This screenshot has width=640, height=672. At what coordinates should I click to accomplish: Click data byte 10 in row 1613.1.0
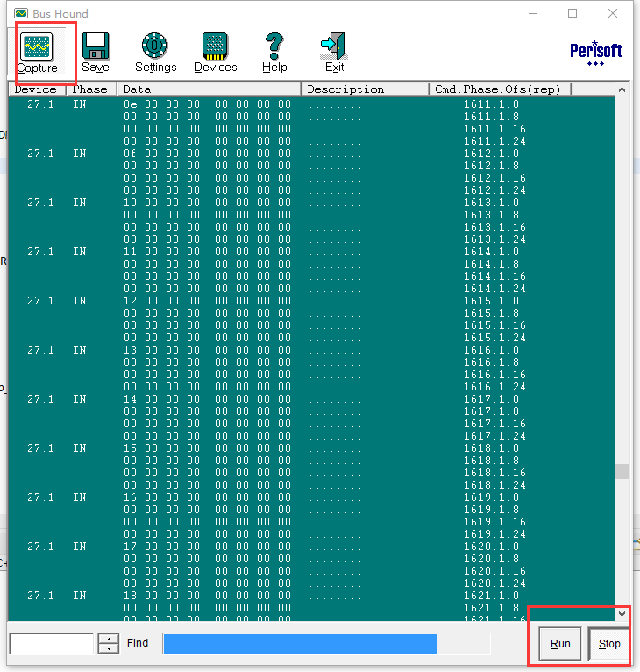pyautogui.click(x=131, y=203)
